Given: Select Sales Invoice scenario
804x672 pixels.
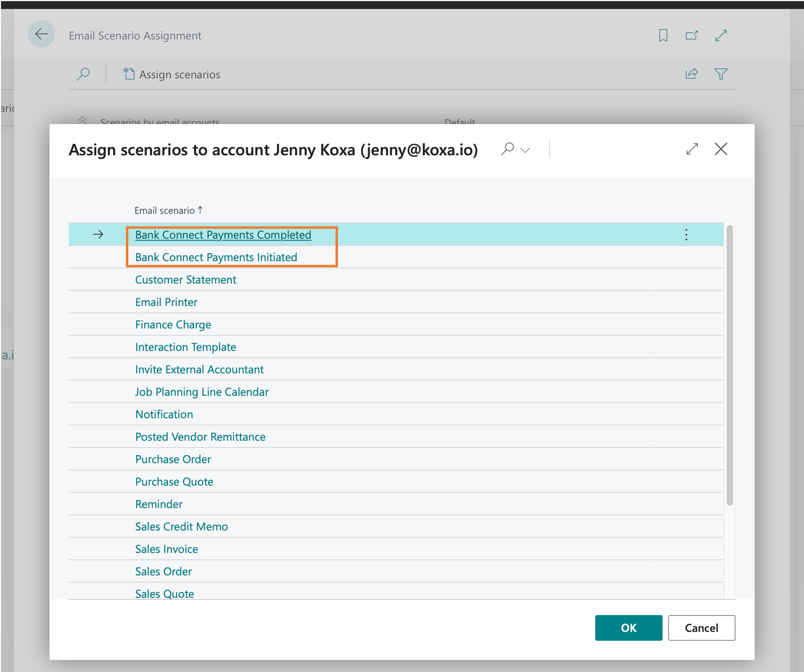Looking at the screenshot, I should [167, 549].
